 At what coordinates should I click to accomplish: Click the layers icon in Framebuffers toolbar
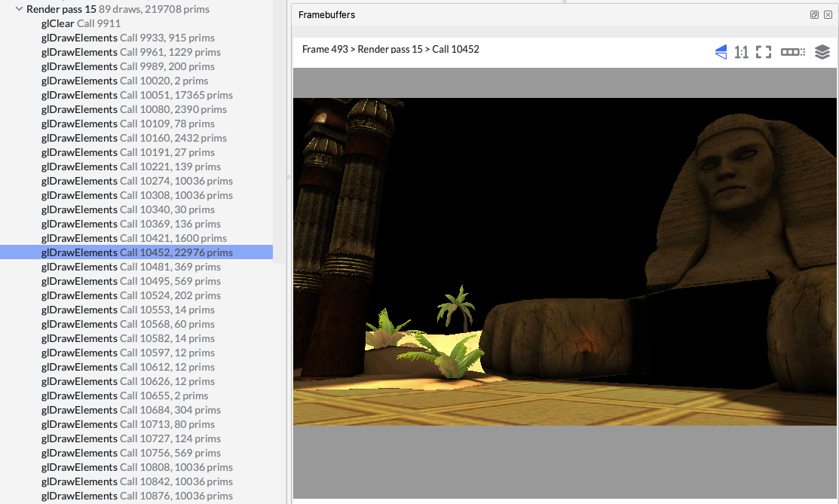coord(822,52)
